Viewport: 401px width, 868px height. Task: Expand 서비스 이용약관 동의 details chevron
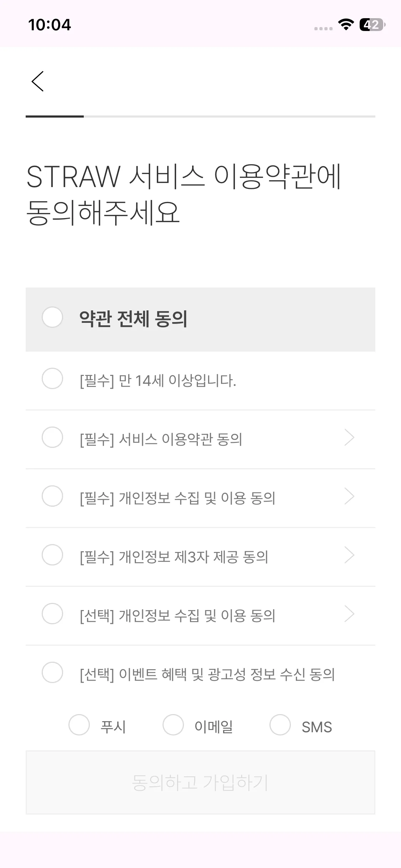349,438
